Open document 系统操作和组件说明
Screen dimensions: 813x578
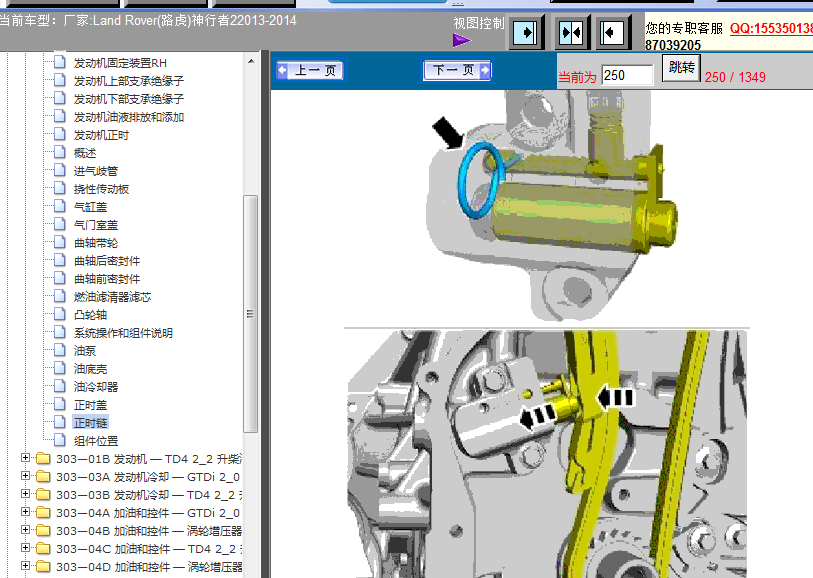click(x=123, y=333)
